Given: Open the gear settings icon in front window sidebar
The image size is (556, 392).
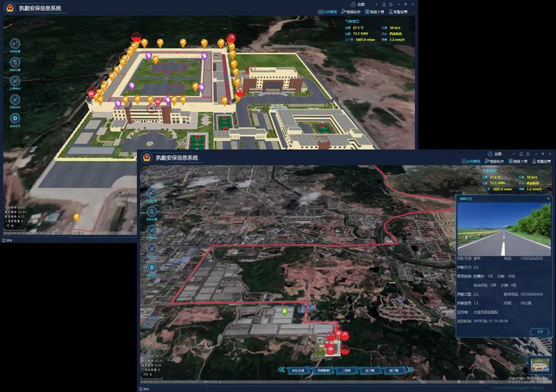Looking at the screenshot, I should 152,268.
